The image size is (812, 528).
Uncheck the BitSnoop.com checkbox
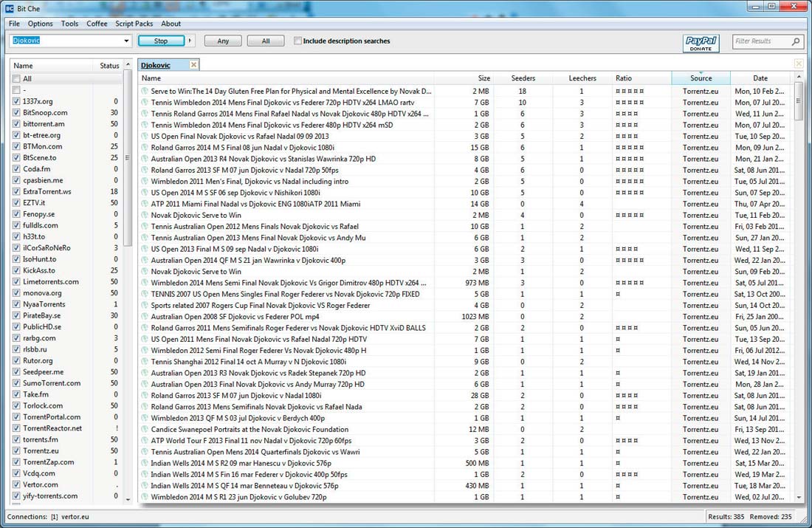coord(16,112)
